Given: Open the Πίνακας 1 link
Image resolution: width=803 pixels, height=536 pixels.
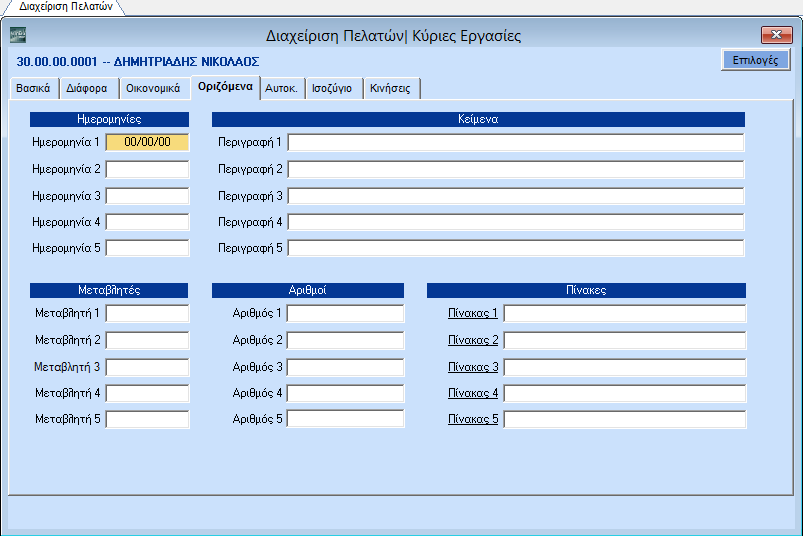Looking at the screenshot, I should click(x=473, y=313).
